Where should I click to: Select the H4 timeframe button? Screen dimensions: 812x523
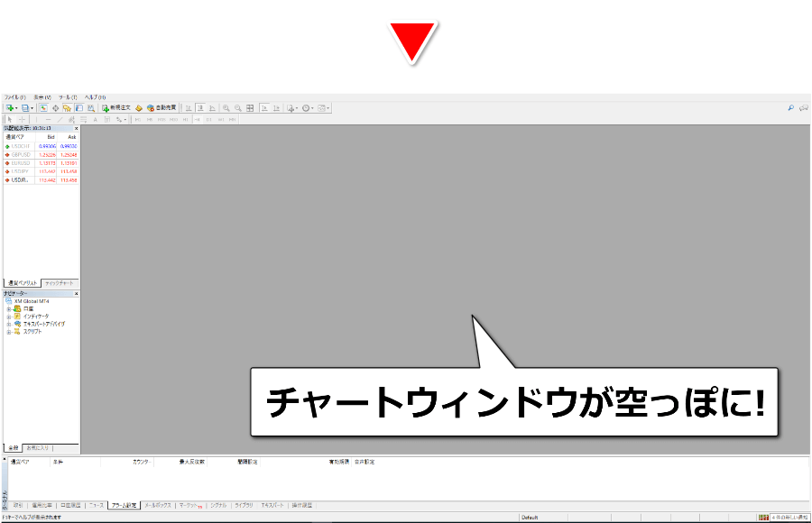pyautogui.click(x=197, y=120)
